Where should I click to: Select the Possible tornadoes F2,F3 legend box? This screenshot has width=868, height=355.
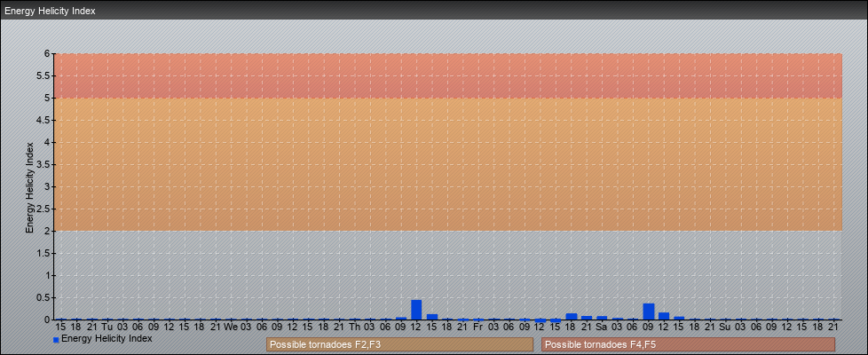coord(399,344)
